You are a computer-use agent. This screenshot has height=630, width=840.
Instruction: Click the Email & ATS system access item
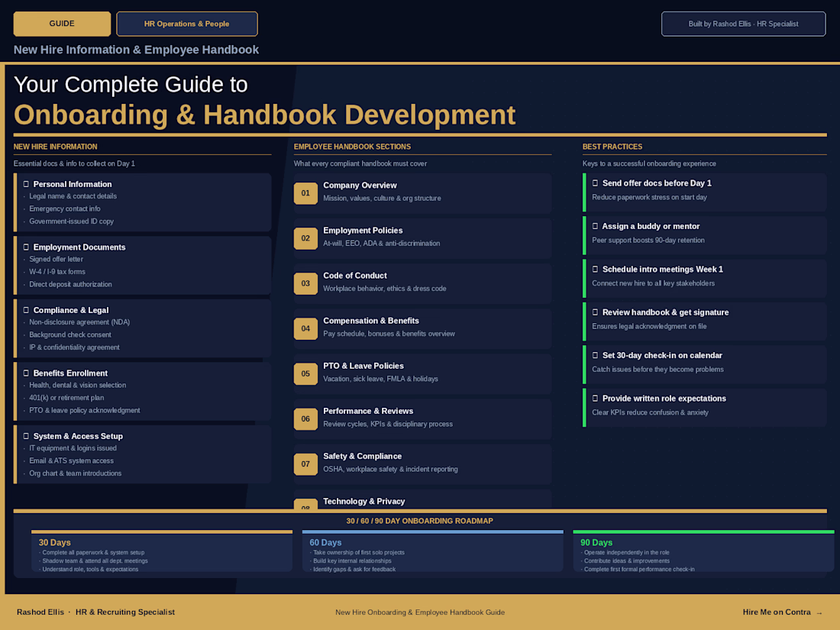click(x=71, y=460)
